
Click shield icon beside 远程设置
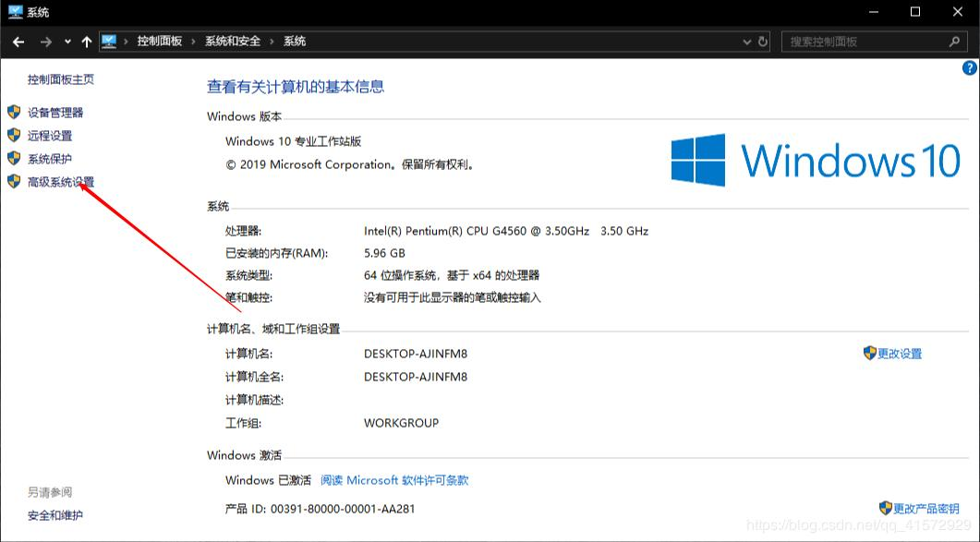tap(14, 135)
